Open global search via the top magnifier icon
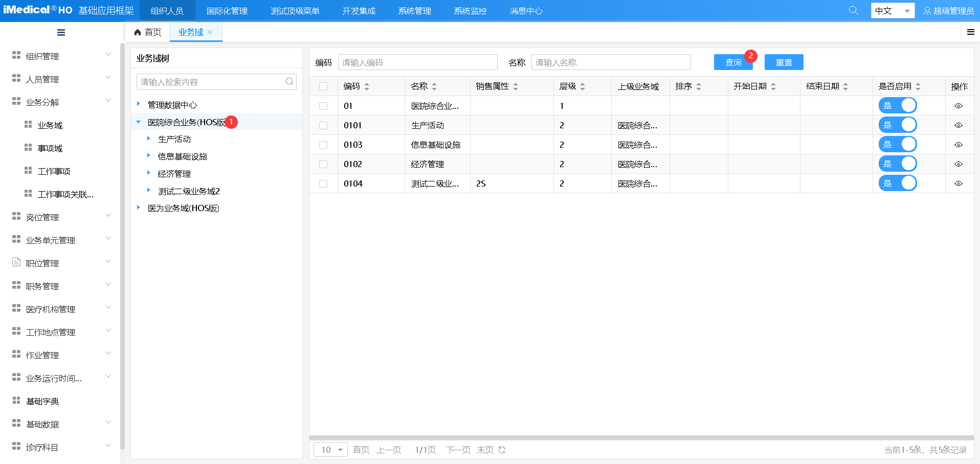This screenshot has height=464, width=980. coord(853,10)
